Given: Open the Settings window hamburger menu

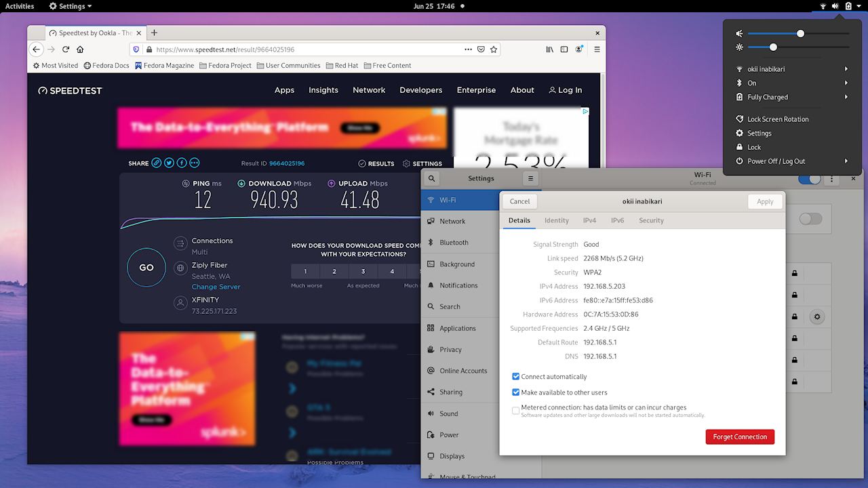Looking at the screenshot, I should coord(530,178).
